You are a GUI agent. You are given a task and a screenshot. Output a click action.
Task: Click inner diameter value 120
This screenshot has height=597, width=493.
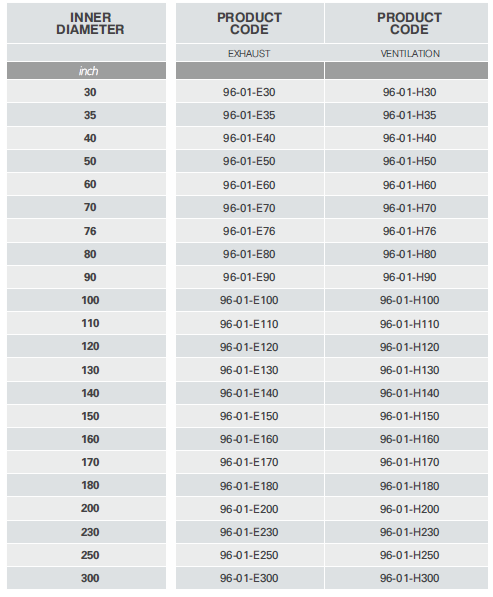pyautogui.click(x=90, y=346)
